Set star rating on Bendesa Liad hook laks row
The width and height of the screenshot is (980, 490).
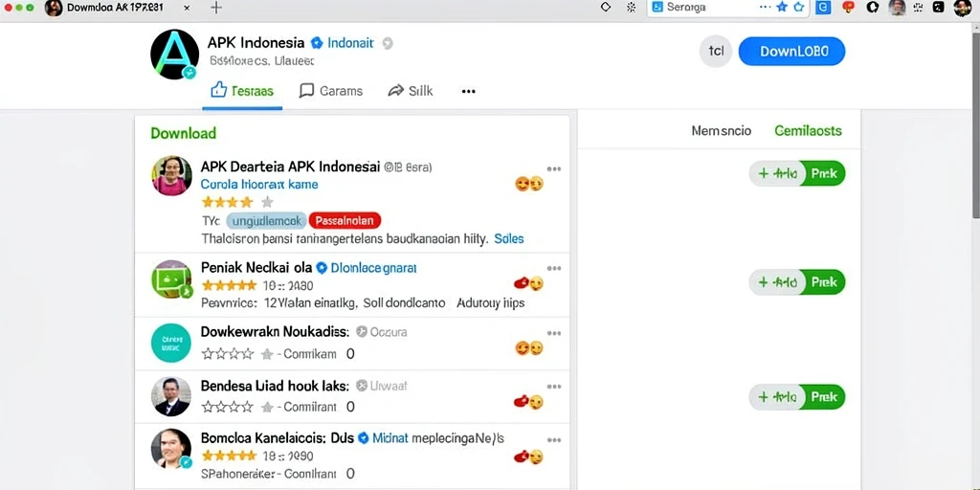click(x=237, y=407)
